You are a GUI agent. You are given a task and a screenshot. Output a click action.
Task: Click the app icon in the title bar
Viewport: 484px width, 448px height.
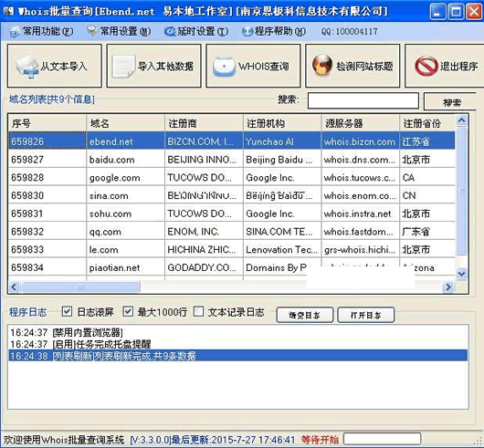click(x=8, y=11)
